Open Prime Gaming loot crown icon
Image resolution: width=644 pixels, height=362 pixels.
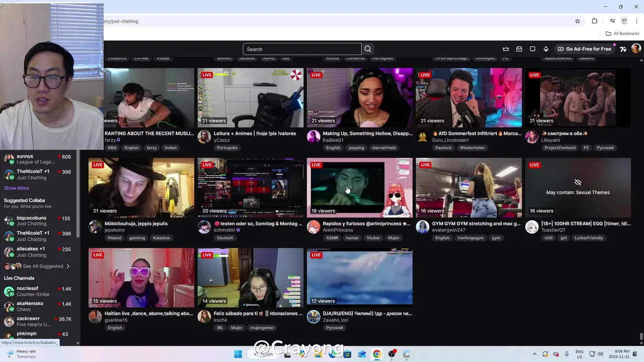(506, 49)
